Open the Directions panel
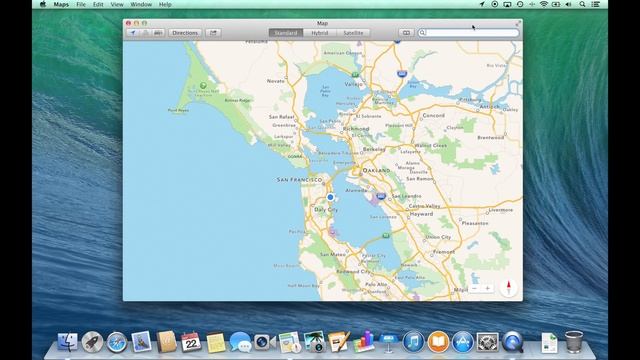 click(185, 33)
